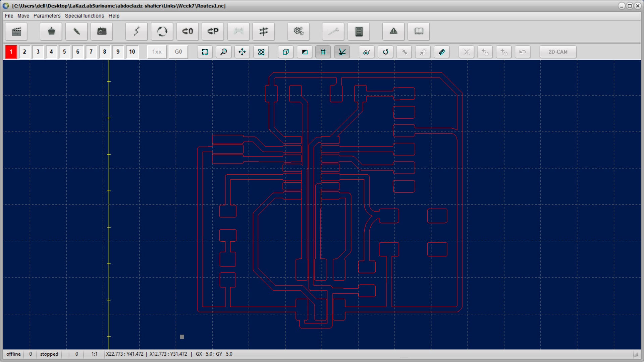This screenshot has height=362, width=644.
Task: Open the gears settings icon
Action: [298, 32]
